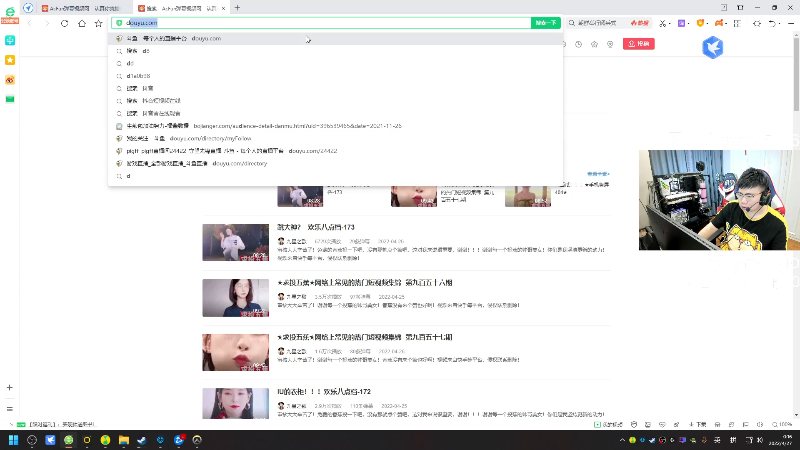
Task: Open the orange shield security icon
Action: point(700,23)
